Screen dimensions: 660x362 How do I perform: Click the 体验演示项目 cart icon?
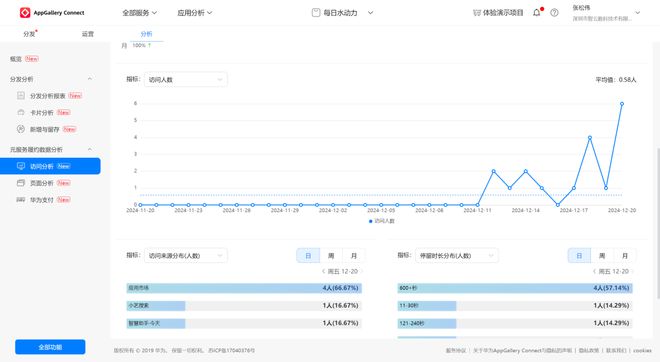(x=476, y=13)
